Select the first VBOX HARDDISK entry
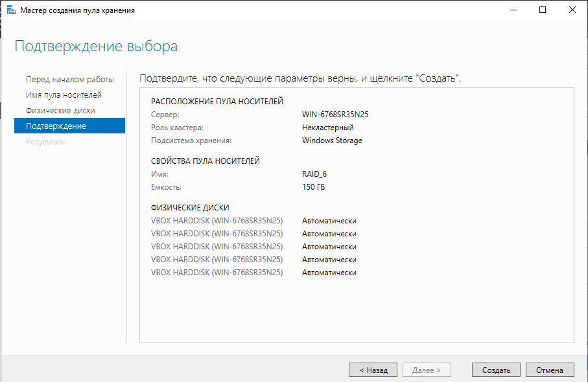This screenshot has width=588, height=382. pos(217,221)
